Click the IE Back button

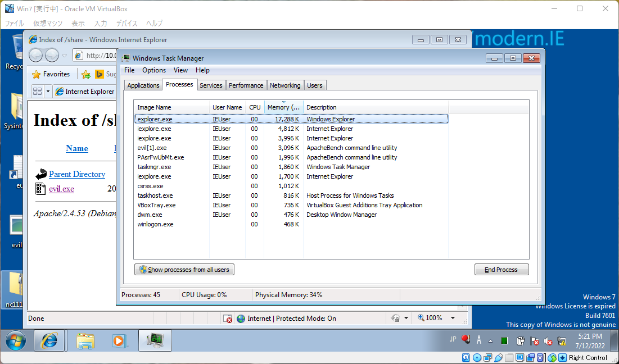click(x=35, y=55)
